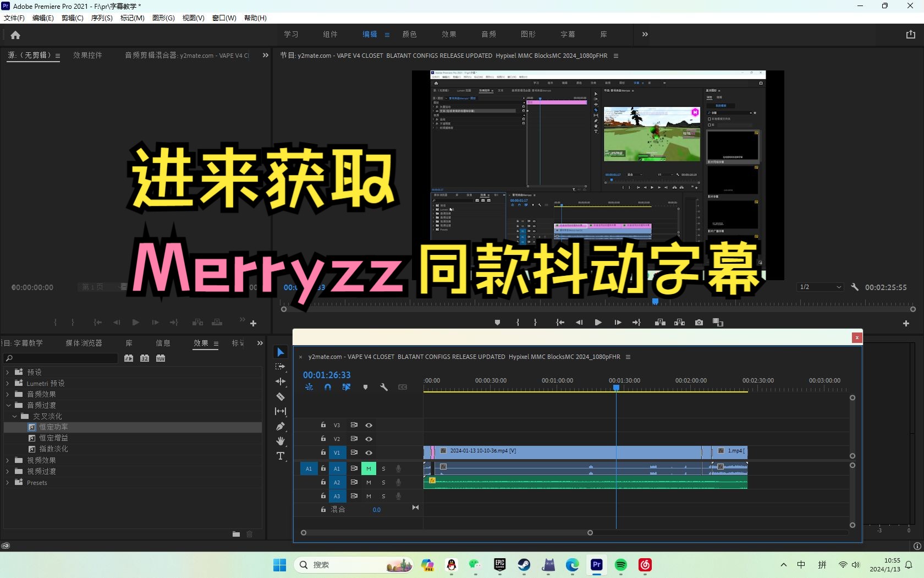This screenshot has height=578, width=924.
Task: Click the effects search field
Action: click(x=61, y=358)
